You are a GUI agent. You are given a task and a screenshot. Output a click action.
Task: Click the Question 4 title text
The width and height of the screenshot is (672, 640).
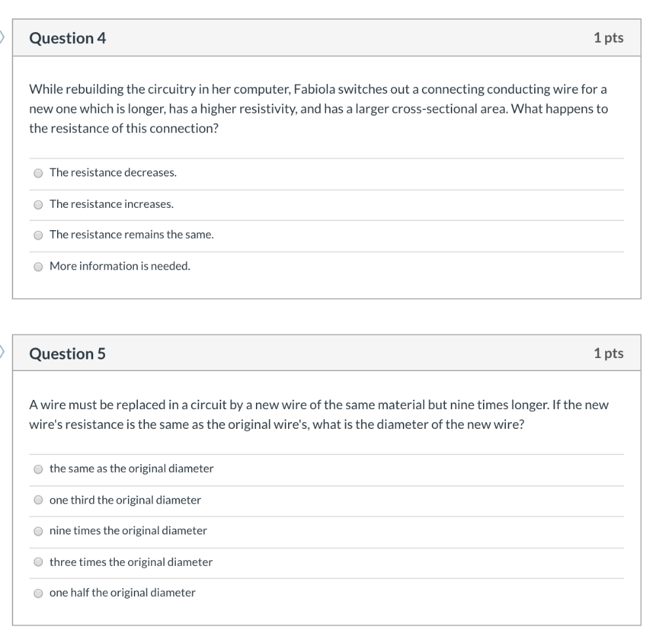[x=64, y=37]
